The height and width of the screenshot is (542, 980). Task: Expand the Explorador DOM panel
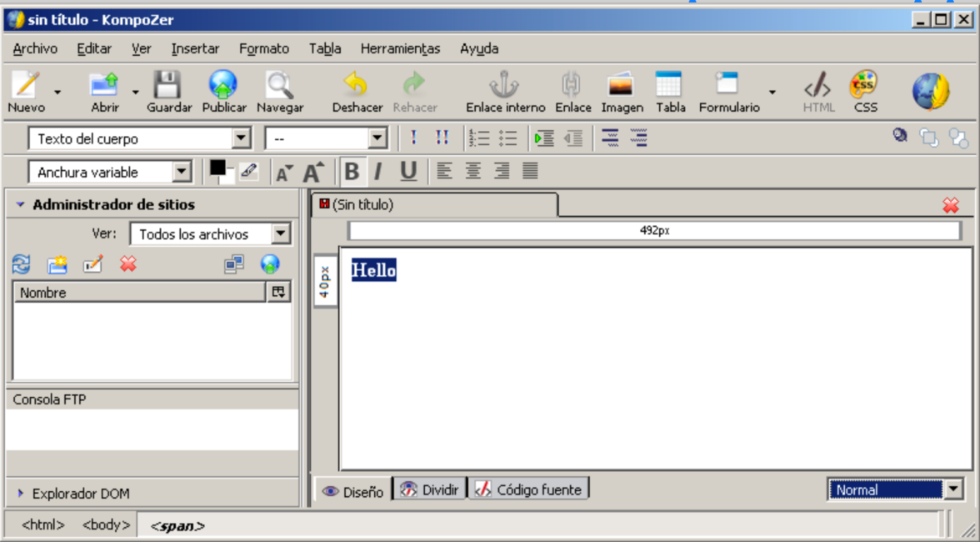coord(20,494)
